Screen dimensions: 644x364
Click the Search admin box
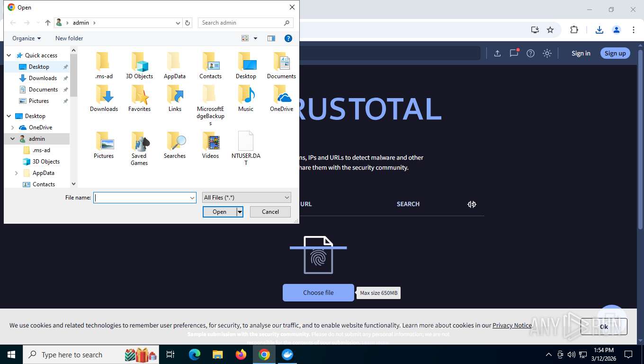pyautogui.click(x=245, y=23)
